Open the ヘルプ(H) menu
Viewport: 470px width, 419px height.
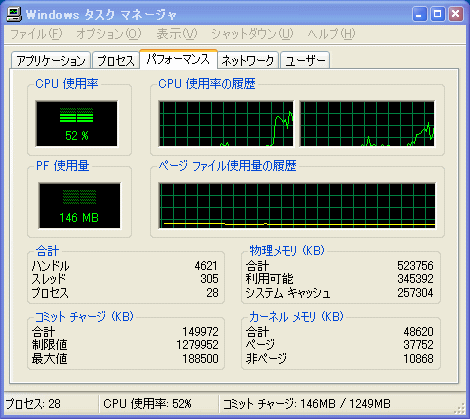click(331, 34)
